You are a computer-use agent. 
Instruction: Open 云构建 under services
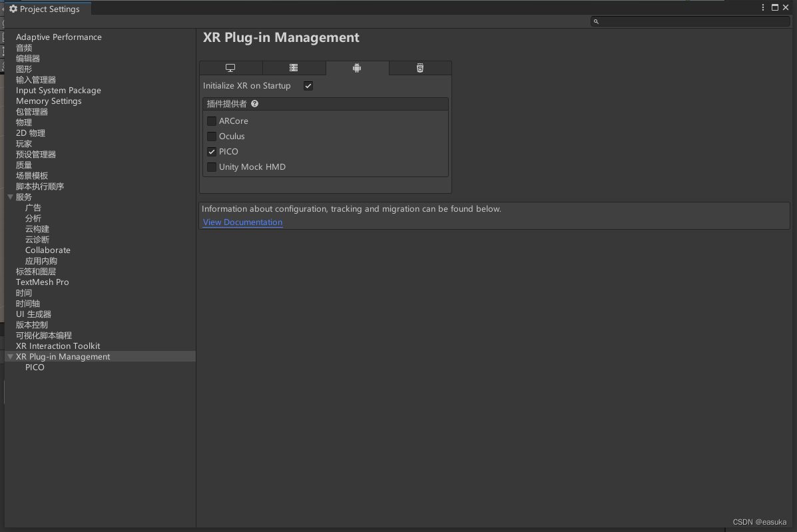37,229
